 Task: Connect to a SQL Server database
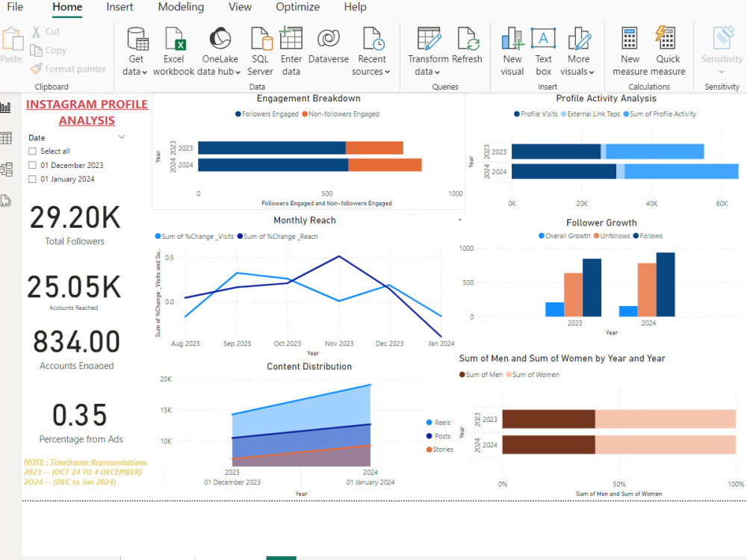click(x=260, y=49)
